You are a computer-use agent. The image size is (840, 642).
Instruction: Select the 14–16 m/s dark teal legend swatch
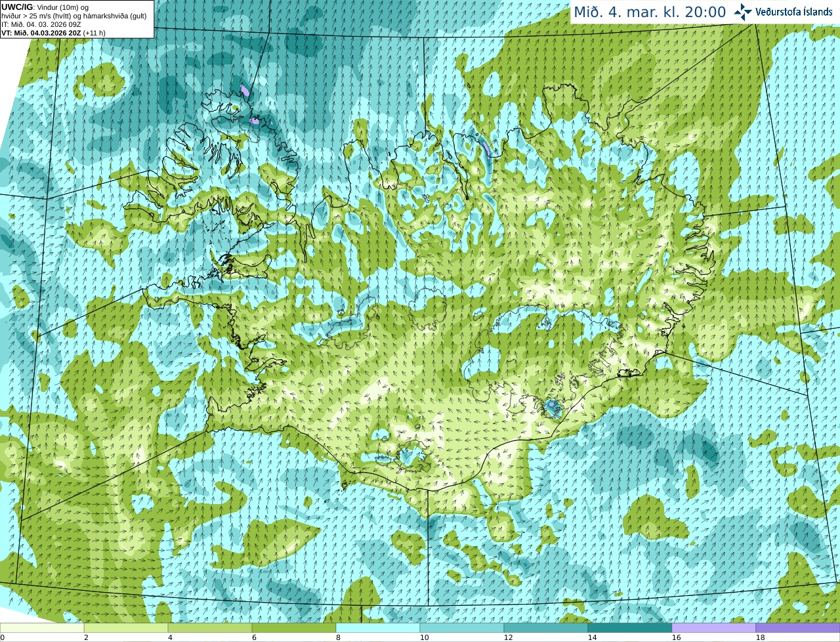(630, 628)
